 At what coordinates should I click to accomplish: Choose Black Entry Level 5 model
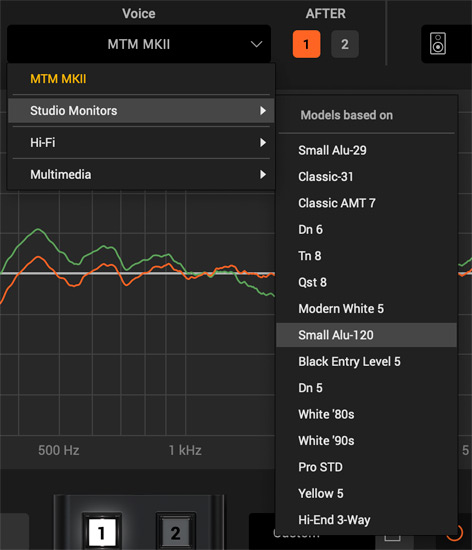click(366, 362)
